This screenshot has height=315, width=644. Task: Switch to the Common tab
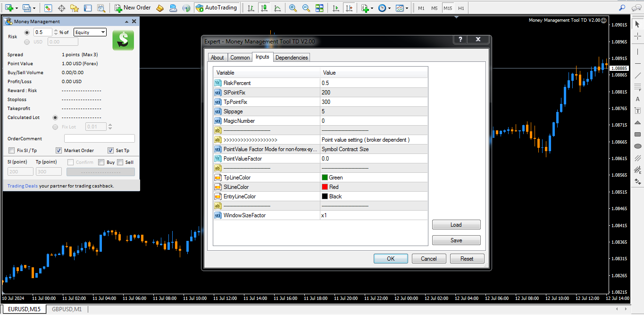(x=240, y=58)
